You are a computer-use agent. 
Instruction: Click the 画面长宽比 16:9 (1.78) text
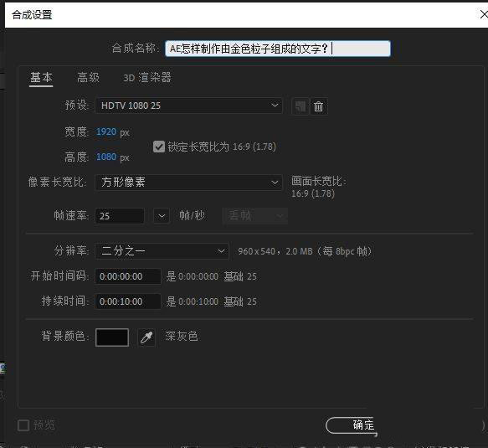319,187
